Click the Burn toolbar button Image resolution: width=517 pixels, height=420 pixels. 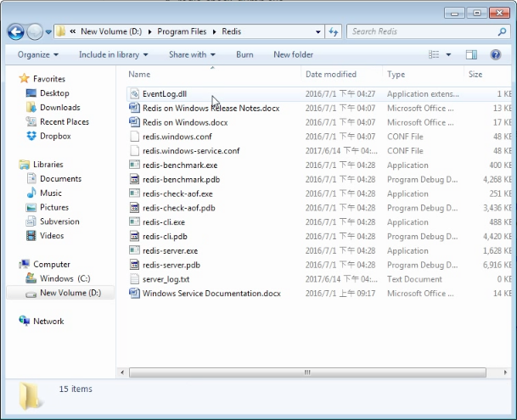[244, 54]
